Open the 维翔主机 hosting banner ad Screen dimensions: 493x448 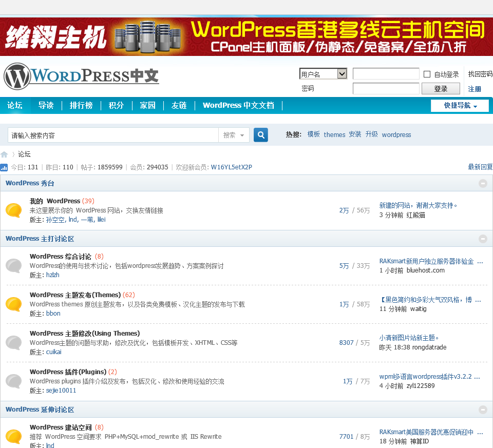click(246, 37)
